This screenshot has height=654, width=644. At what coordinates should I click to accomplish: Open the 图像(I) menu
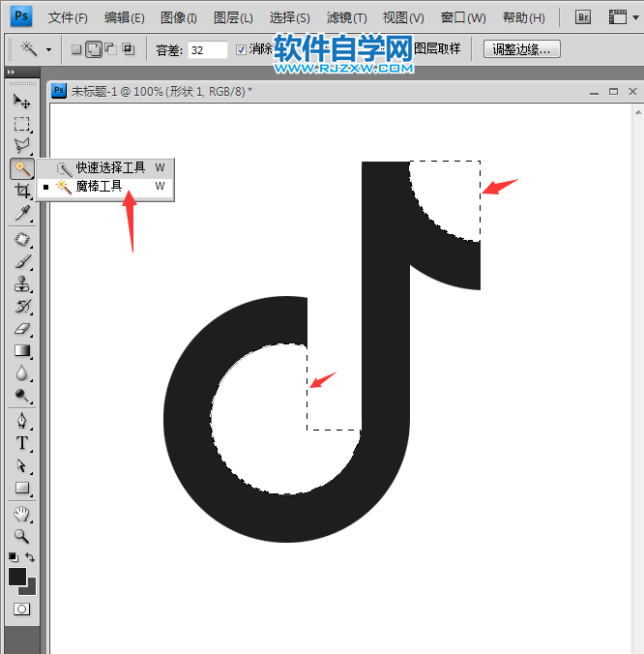[178, 18]
